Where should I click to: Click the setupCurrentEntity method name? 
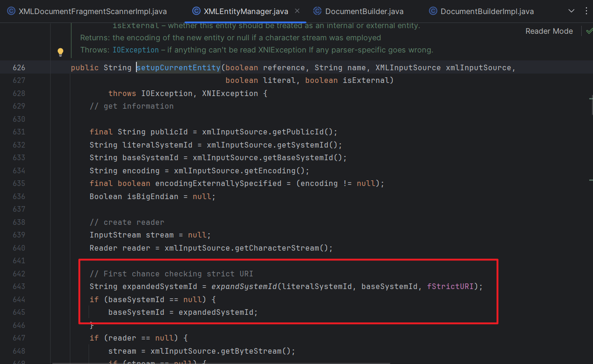(x=178, y=67)
